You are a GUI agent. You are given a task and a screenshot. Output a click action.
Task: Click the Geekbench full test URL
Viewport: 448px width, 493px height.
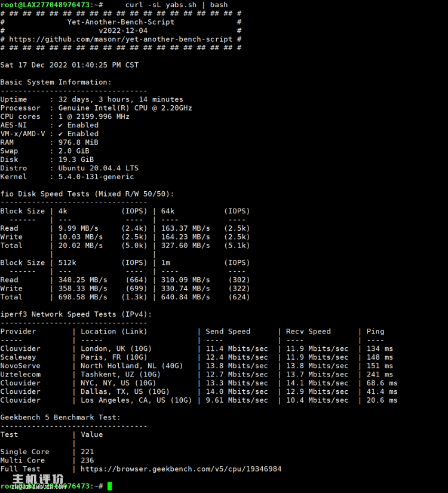[x=181, y=468]
